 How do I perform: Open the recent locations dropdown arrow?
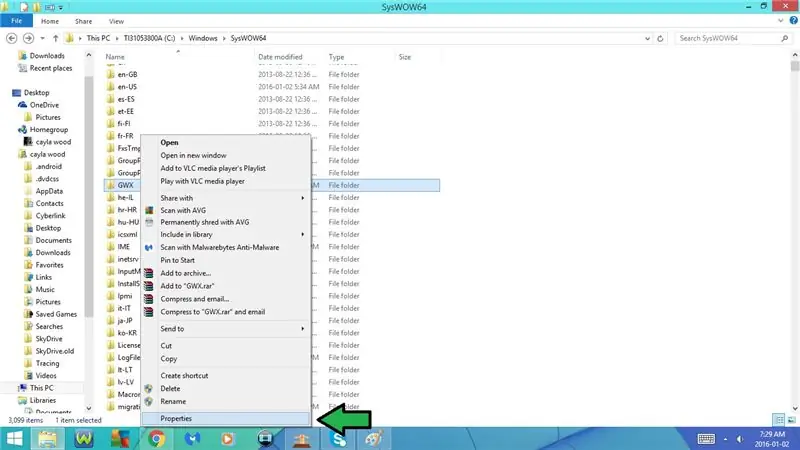coord(42,38)
